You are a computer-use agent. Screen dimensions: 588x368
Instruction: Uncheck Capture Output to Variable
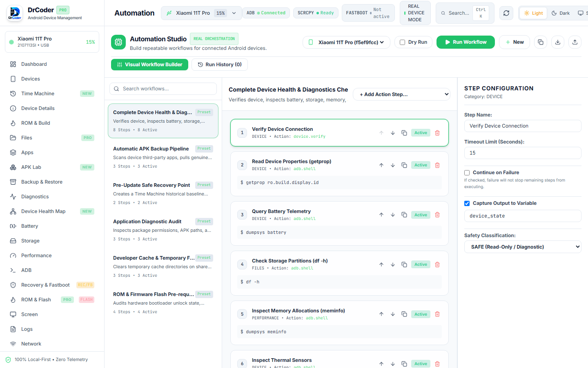(467, 203)
